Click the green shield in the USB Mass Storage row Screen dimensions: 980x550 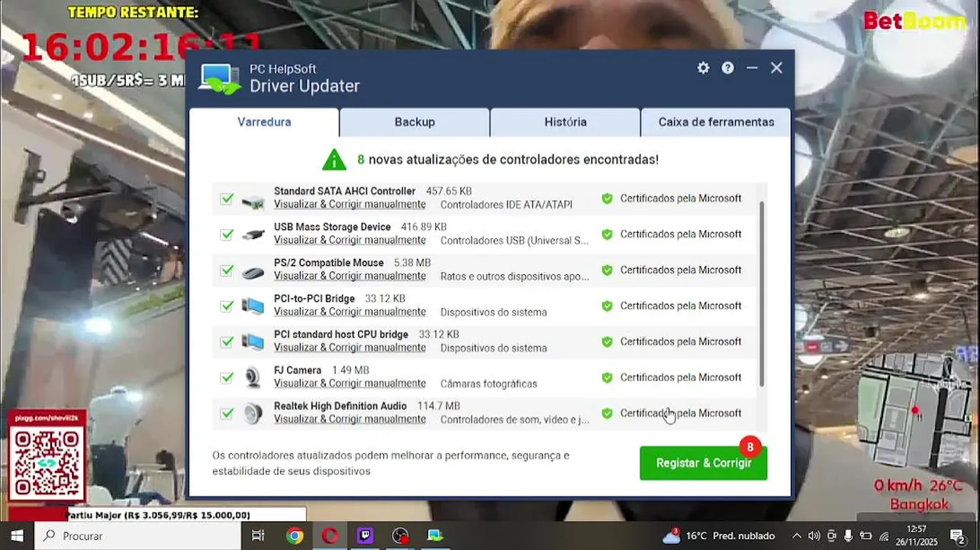pyautogui.click(x=607, y=235)
